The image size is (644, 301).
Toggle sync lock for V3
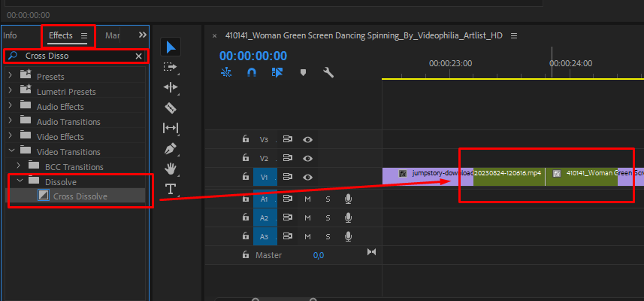(288, 139)
